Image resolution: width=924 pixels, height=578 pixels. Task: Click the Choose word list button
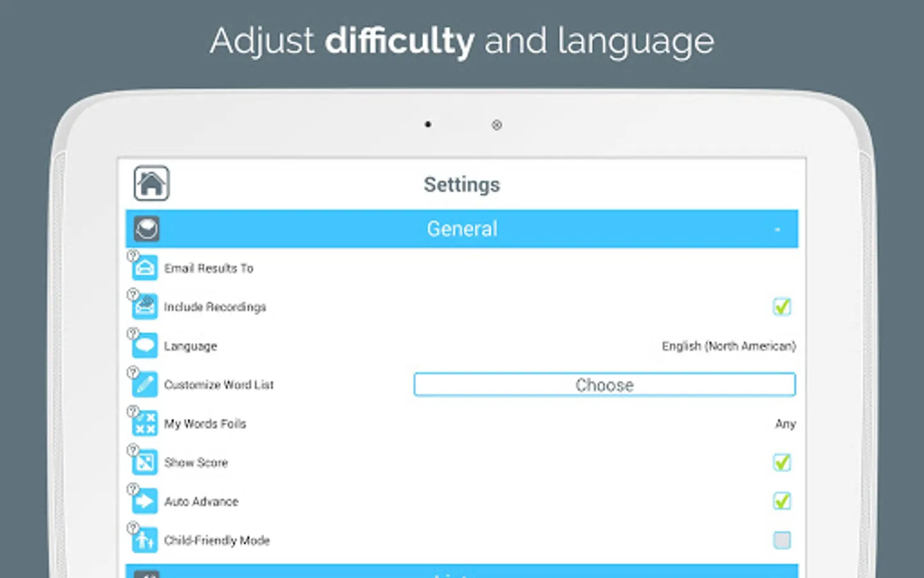[x=604, y=384]
